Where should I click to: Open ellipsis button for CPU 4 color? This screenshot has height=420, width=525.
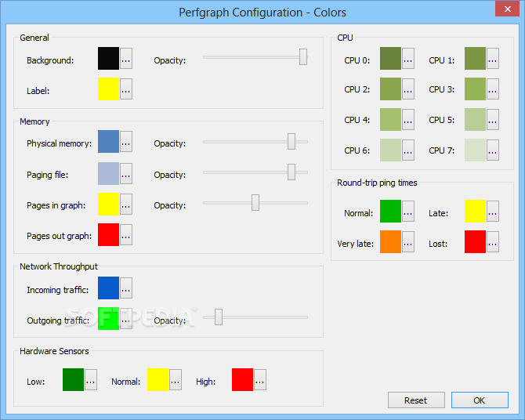[408, 119]
